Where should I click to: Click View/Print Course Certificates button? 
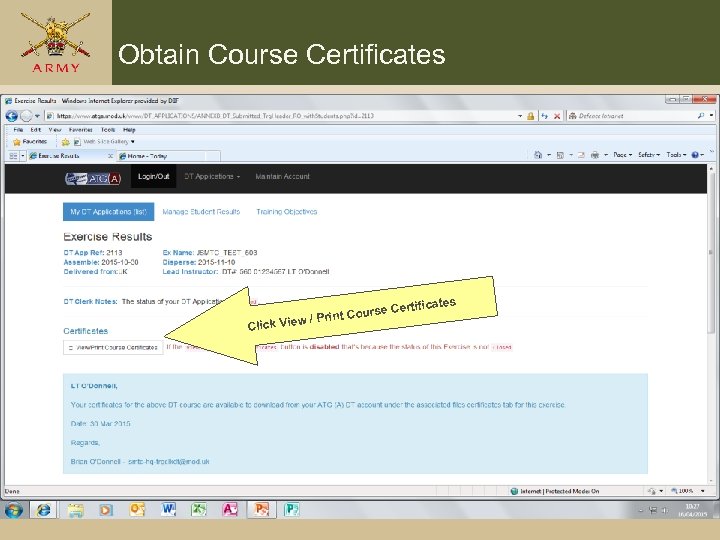[x=113, y=348]
